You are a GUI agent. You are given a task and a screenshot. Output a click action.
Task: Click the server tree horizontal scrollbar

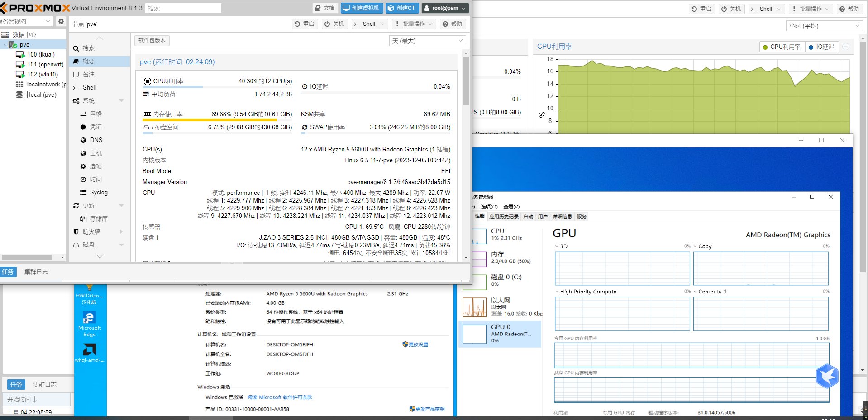coord(27,258)
